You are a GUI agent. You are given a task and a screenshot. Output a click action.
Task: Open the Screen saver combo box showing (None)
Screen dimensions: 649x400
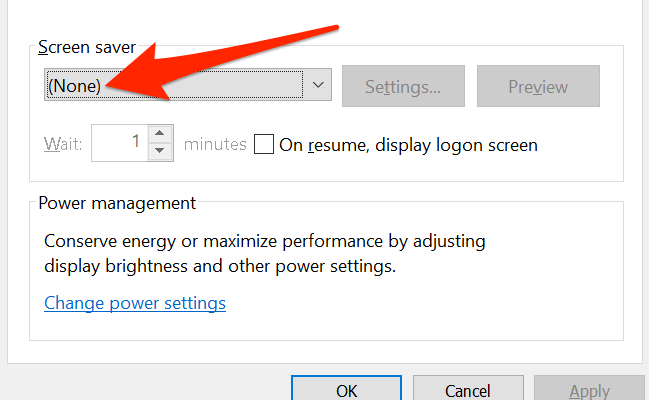(x=175, y=86)
